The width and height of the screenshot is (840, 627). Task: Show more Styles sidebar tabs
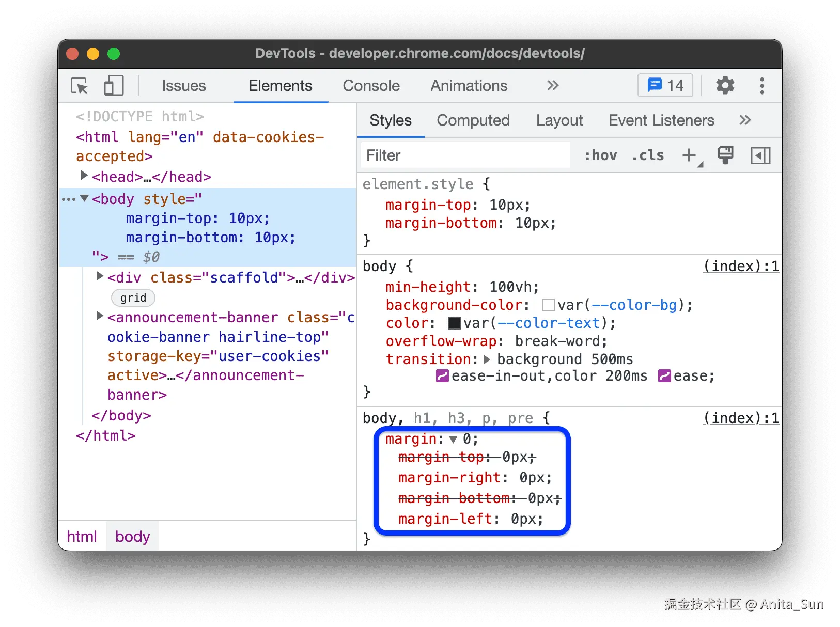[745, 120]
